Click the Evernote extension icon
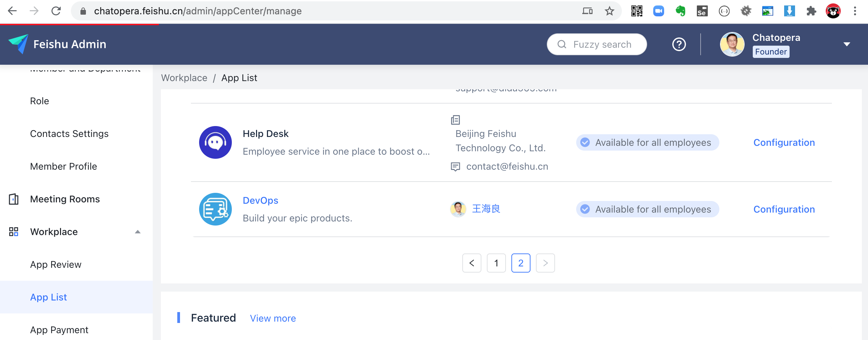Viewport: 868px width, 340px height. coord(680,11)
